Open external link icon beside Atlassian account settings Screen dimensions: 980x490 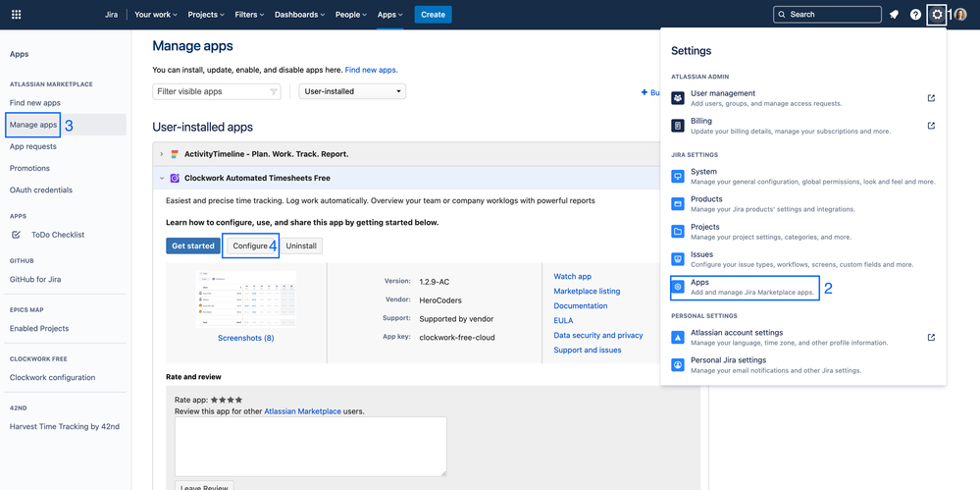pyautogui.click(x=931, y=338)
